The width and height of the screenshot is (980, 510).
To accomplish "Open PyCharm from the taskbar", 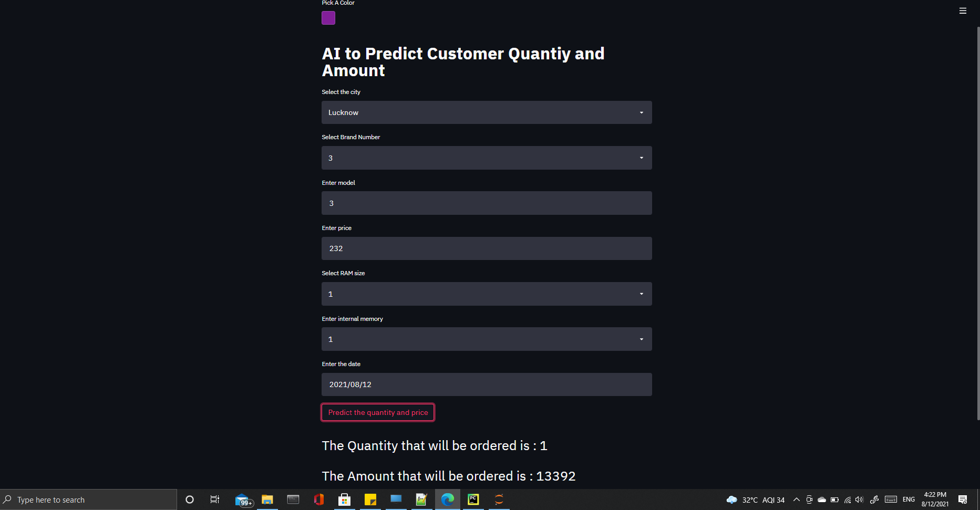I will click(x=472, y=499).
